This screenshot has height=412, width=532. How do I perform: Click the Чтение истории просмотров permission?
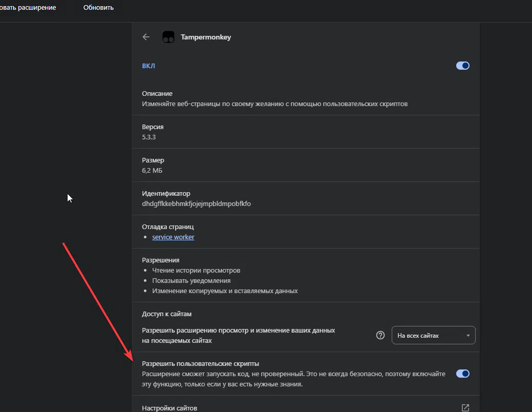[196, 270]
